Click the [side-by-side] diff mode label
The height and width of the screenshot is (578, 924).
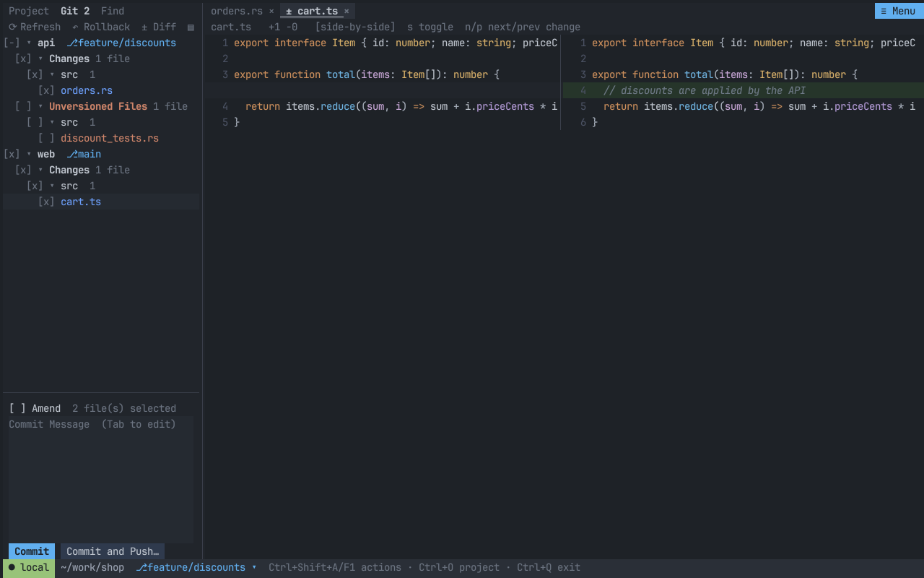click(355, 27)
